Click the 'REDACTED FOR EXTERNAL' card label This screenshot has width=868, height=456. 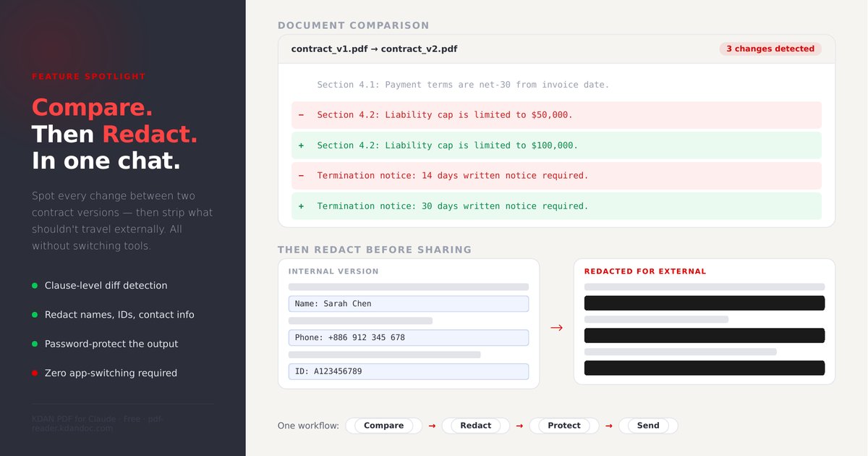pos(645,272)
